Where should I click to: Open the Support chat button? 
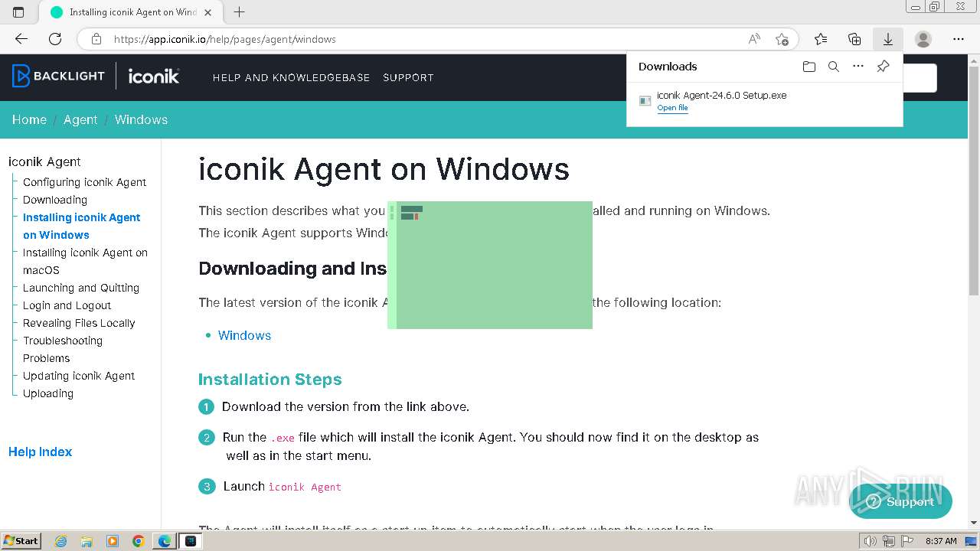coord(900,502)
